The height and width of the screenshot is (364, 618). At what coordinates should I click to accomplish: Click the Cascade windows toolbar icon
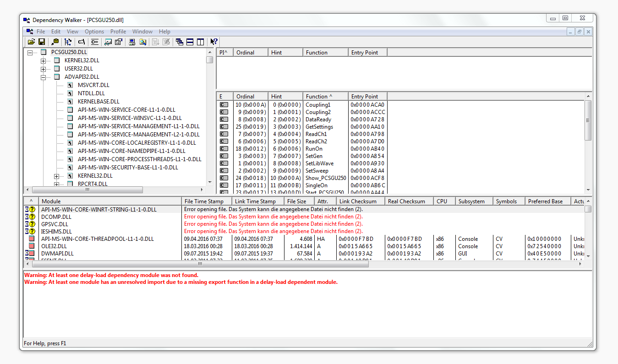[180, 42]
